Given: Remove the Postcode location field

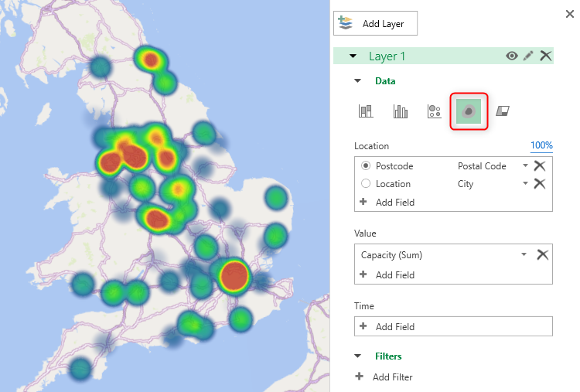Looking at the screenshot, I should [x=540, y=165].
